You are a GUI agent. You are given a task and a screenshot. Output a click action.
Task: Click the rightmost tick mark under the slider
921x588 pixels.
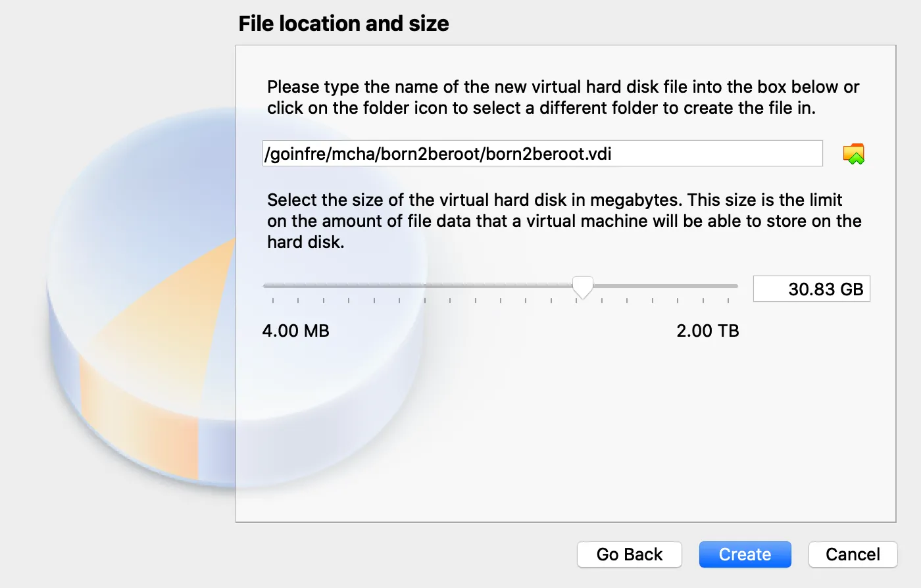click(728, 301)
